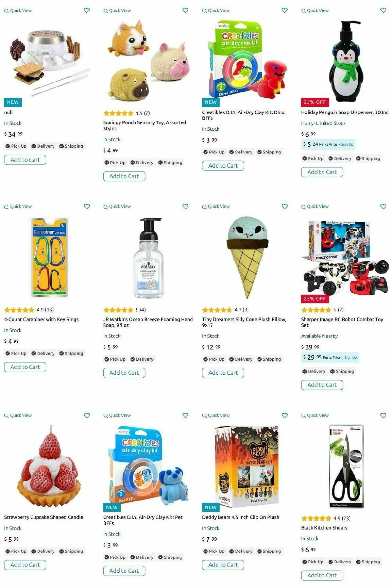The width and height of the screenshot is (392, 588).
Task: Open Quick View for Sharper Image Robot Combat
Action: click(x=315, y=207)
